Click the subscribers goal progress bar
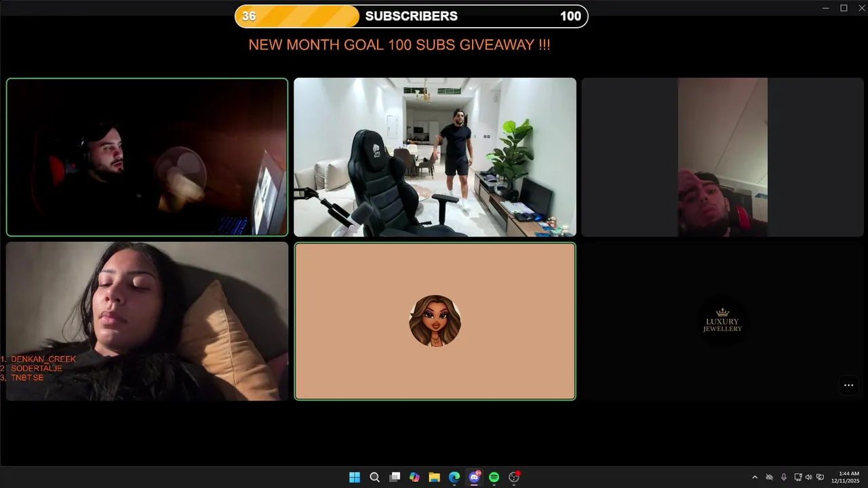The height and width of the screenshot is (488, 868). coord(412,16)
